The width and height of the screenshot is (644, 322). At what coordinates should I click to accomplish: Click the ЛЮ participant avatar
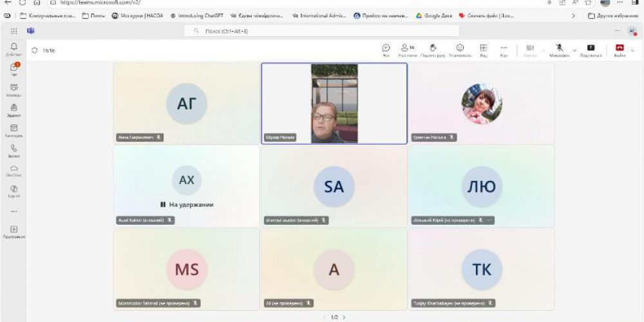click(x=482, y=187)
